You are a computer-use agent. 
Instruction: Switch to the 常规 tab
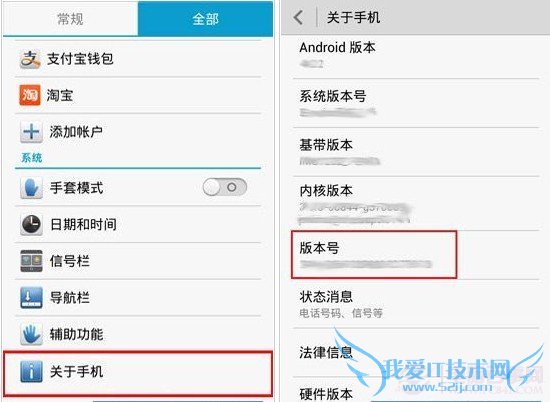click(x=71, y=19)
